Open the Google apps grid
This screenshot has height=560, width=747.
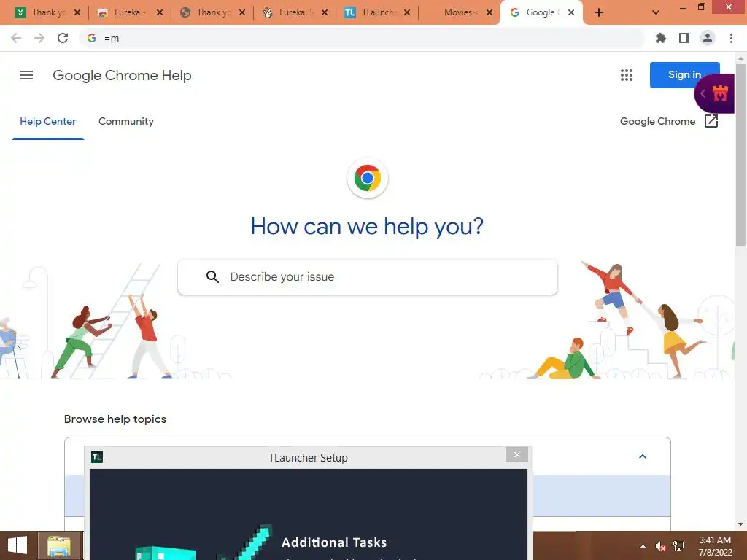pyautogui.click(x=627, y=75)
